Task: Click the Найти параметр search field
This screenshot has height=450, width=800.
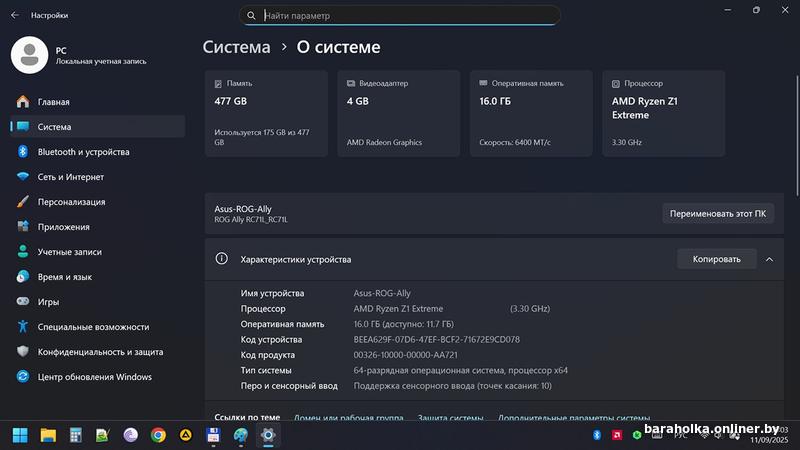Action: pos(399,15)
